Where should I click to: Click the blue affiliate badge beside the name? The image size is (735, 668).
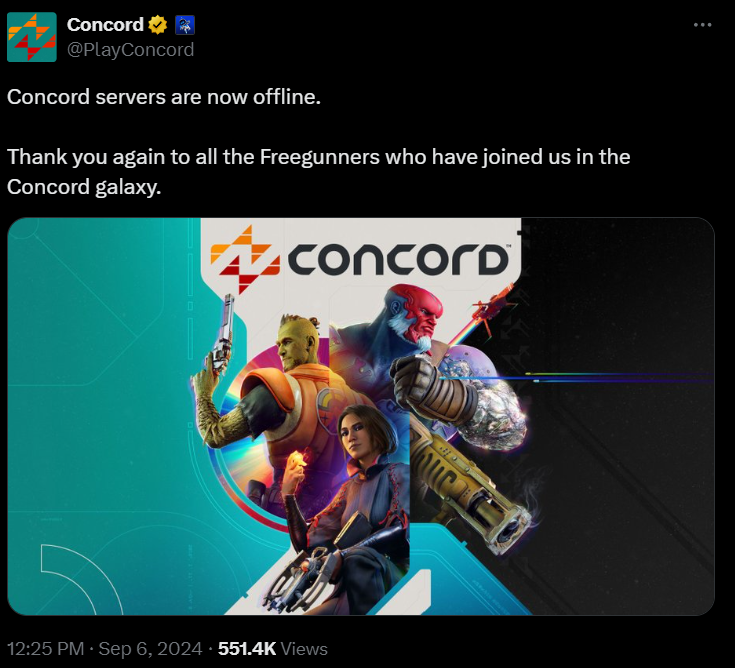185,25
